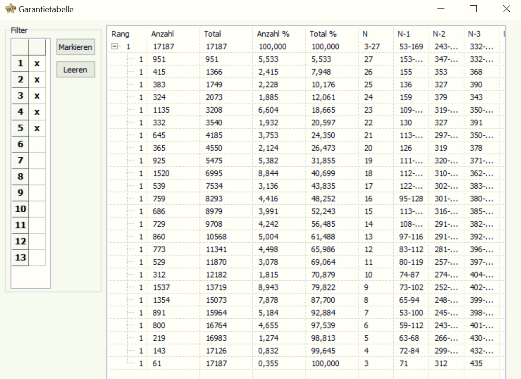
Task: Enable the filter cell next to 10
Action: (37, 209)
